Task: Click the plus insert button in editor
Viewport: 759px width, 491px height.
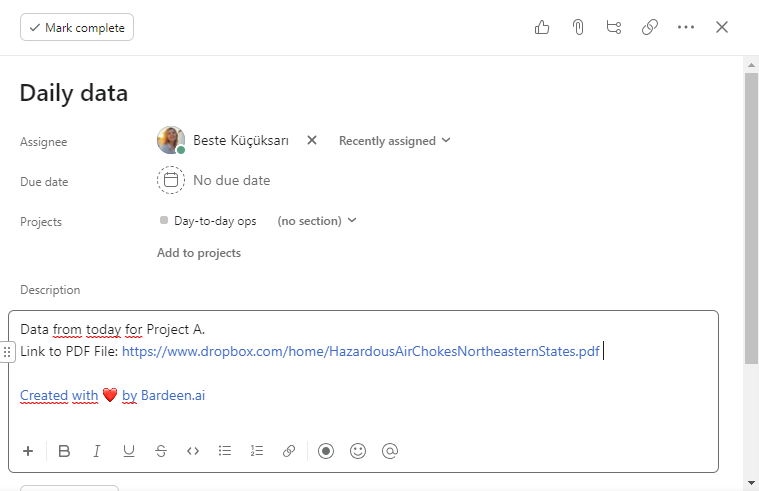Action: pyautogui.click(x=28, y=451)
